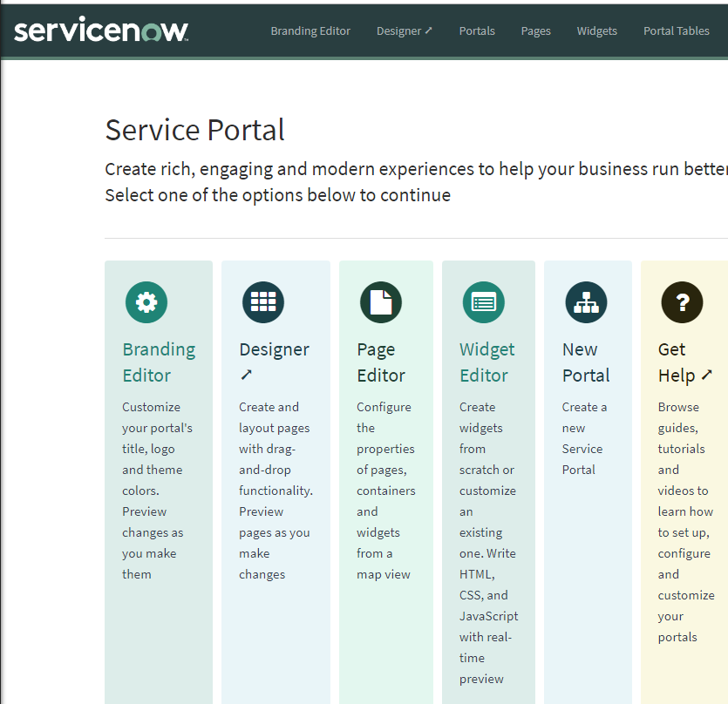This screenshot has width=728, height=704.
Task: Click the Widget Editor icon
Action: (483, 302)
